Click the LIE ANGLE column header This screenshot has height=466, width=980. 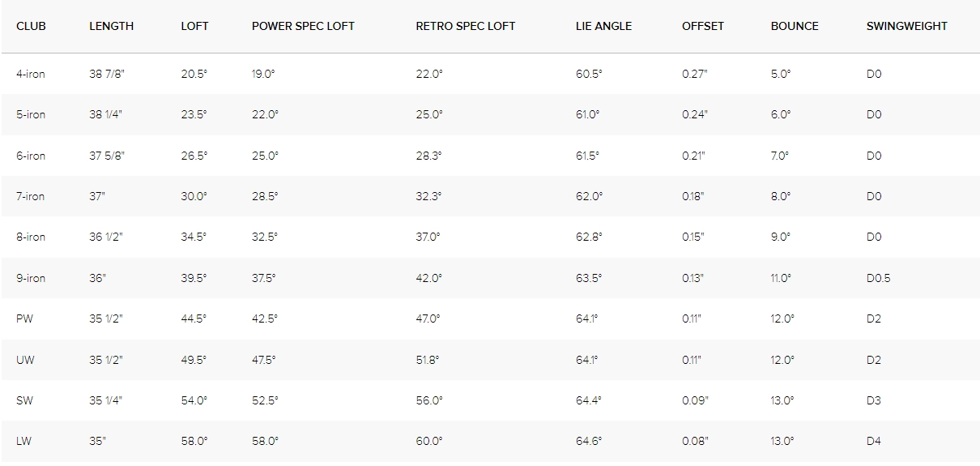[603, 26]
